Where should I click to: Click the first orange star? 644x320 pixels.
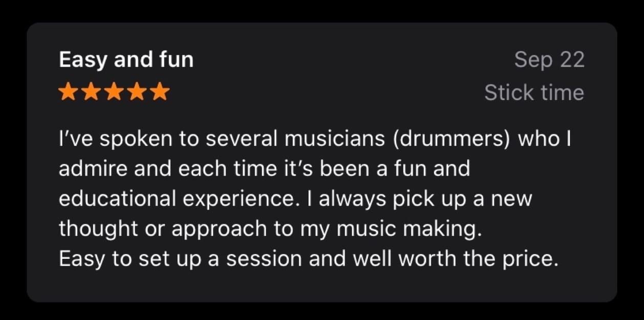(x=69, y=93)
